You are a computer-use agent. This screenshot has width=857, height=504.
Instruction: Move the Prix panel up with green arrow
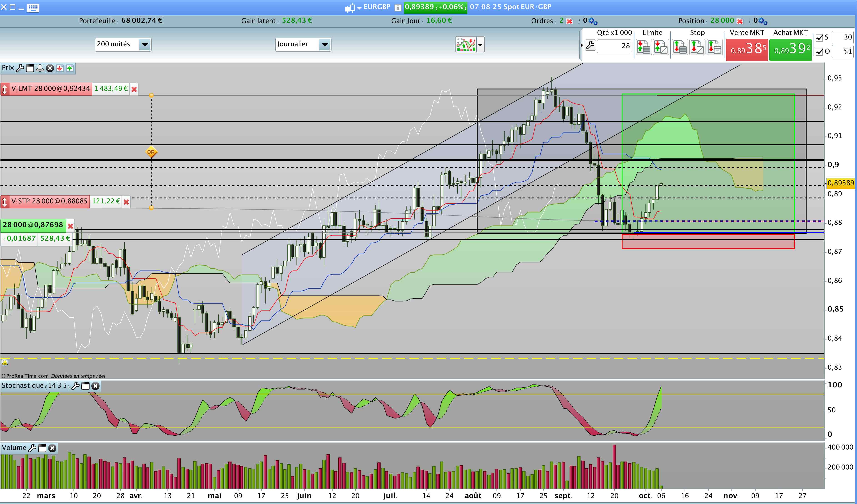tap(70, 68)
